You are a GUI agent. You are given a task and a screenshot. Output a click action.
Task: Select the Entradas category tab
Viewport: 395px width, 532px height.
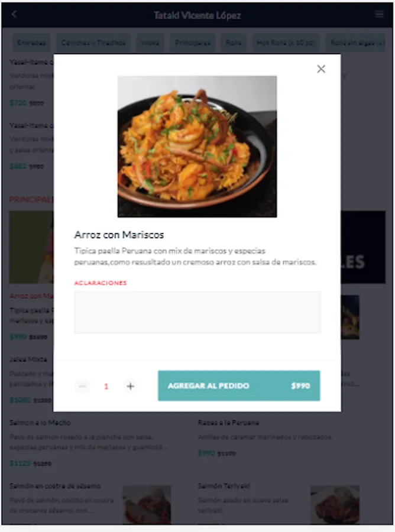click(31, 43)
